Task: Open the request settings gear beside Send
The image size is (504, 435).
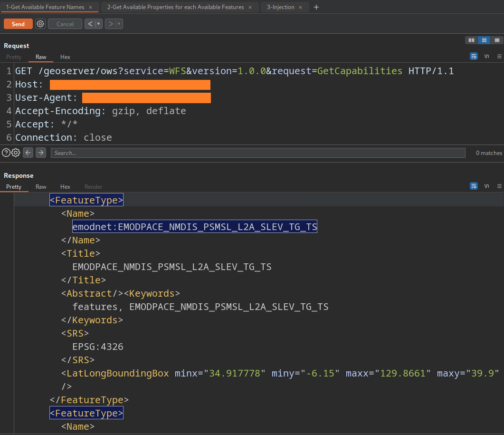Action: pyautogui.click(x=40, y=24)
